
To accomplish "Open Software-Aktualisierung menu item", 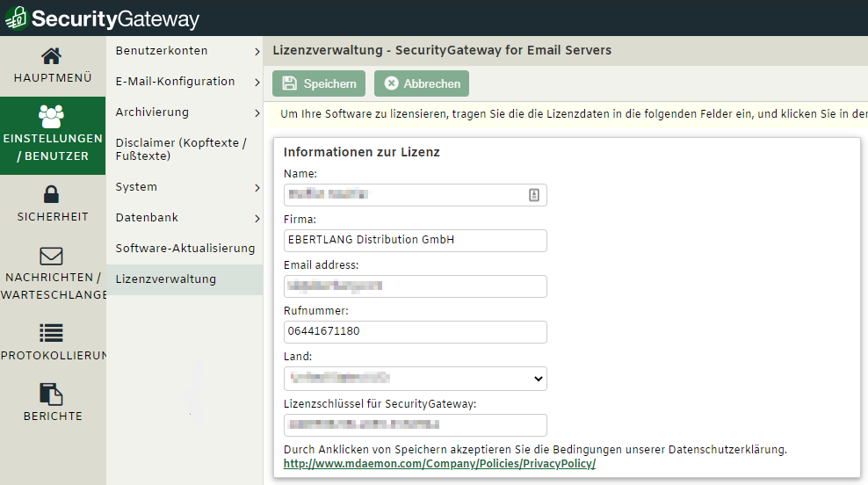I will click(x=184, y=249).
